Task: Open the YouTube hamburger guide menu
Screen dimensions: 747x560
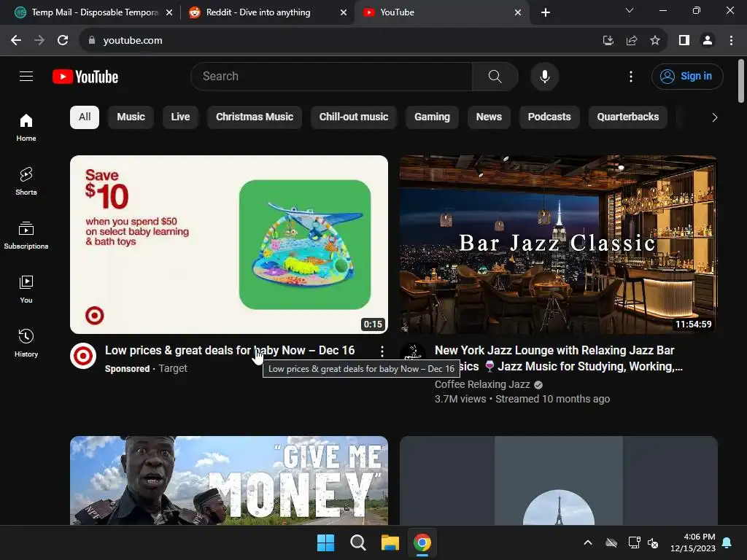Action: (x=26, y=76)
